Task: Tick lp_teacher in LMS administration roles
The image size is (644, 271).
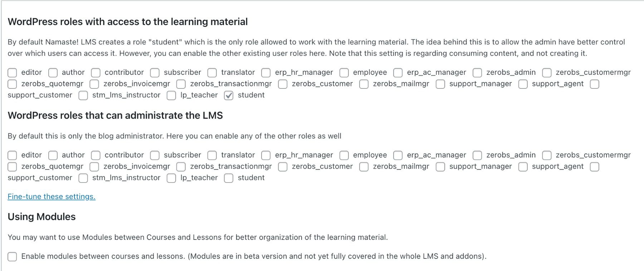Action: click(171, 178)
